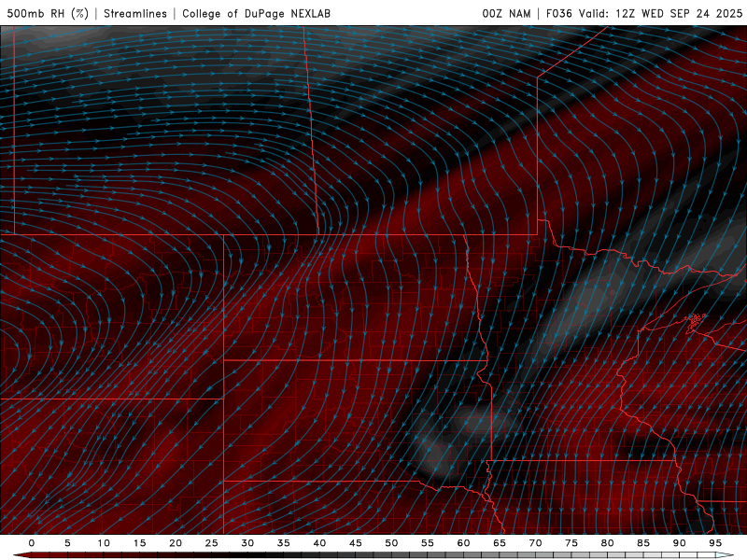Image resolution: width=747 pixels, height=560 pixels.
Task: Click the '65' colorbar label
Action: [x=499, y=543]
